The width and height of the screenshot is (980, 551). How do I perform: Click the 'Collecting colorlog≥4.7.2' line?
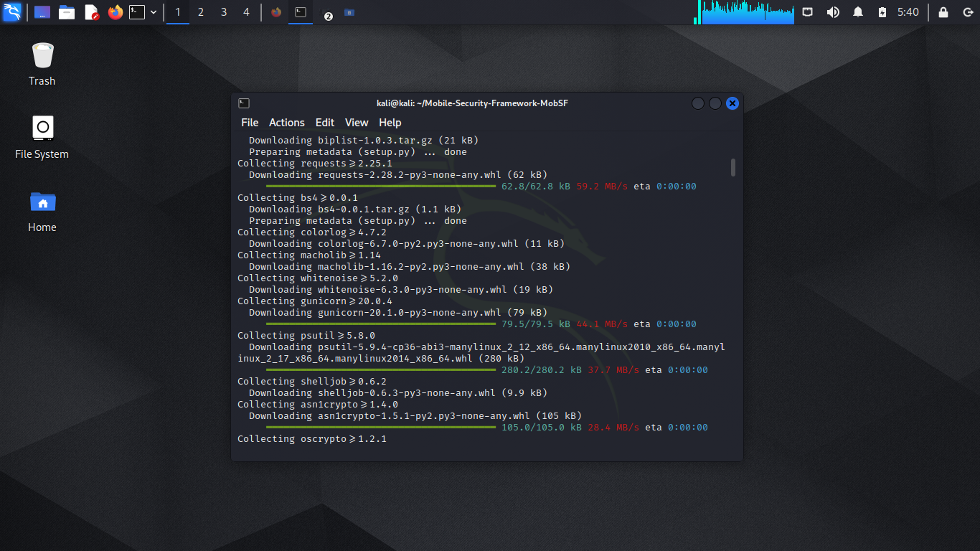312,232
